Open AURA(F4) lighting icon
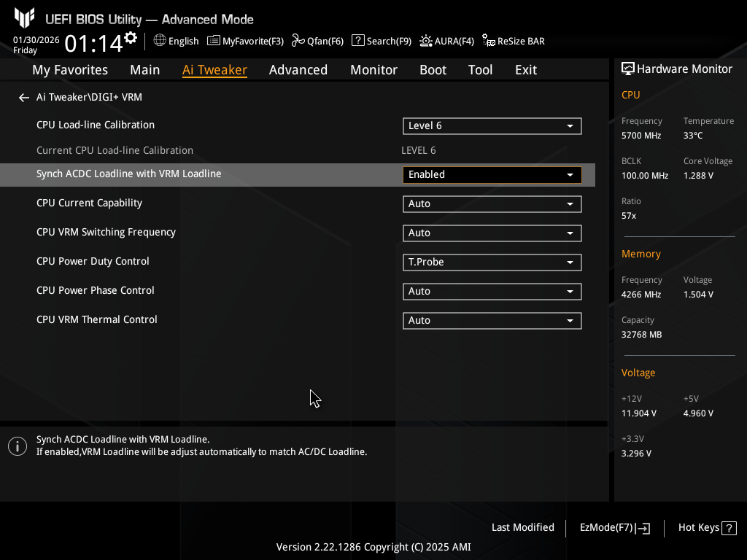 [425, 41]
